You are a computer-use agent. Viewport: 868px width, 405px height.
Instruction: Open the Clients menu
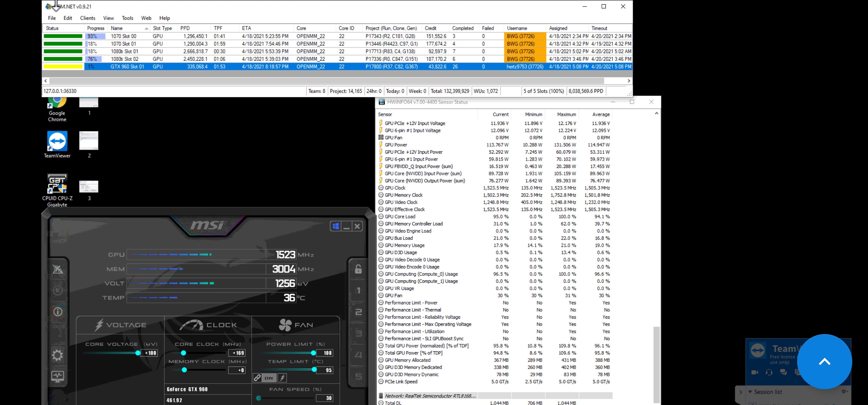coord(88,18)
